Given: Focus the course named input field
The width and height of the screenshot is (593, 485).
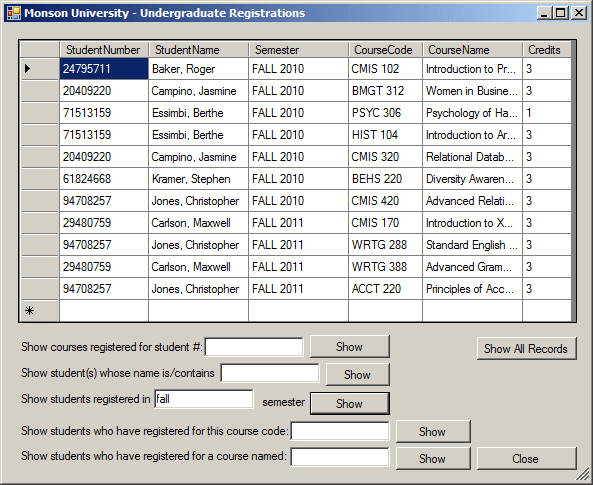Looking at the screenshot, I should tap(340, 457).
